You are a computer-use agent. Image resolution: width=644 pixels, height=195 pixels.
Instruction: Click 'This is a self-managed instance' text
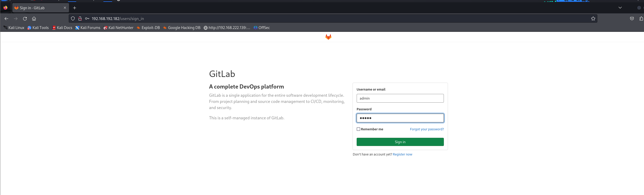point(247,118)
